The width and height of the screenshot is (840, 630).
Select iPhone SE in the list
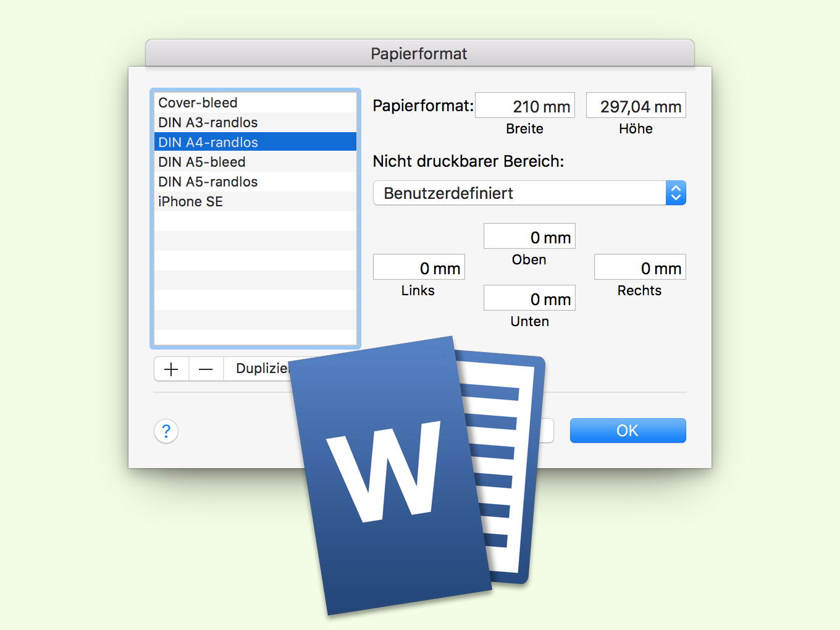point(255,201)
